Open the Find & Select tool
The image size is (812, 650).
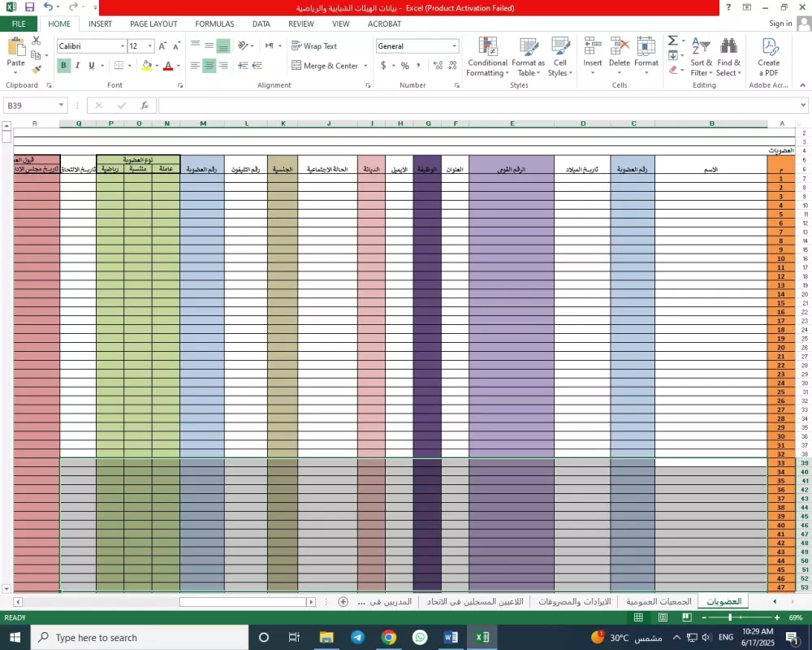tap(728, 57)
